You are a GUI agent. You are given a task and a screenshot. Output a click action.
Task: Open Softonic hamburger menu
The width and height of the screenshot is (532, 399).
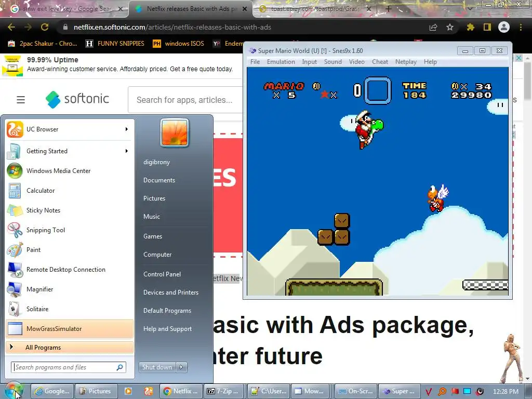pos(21,100)
